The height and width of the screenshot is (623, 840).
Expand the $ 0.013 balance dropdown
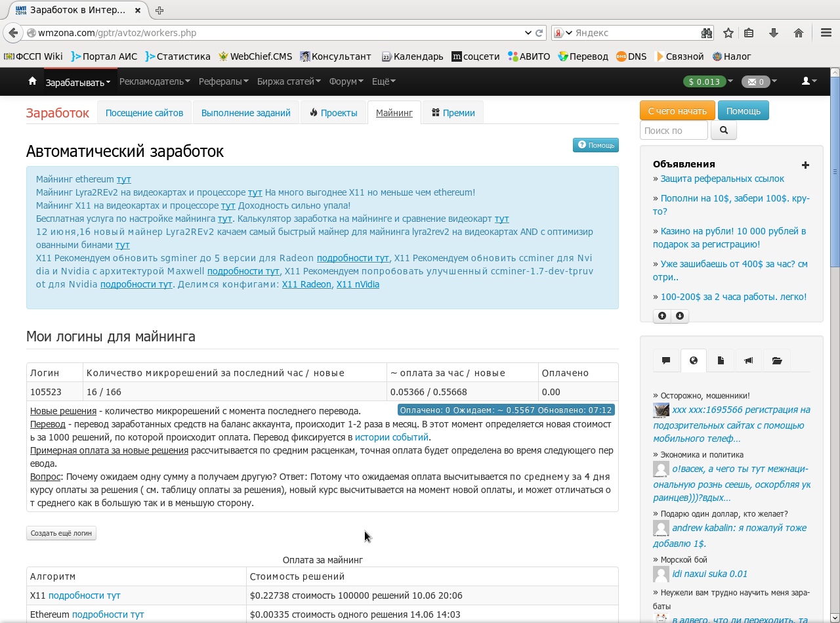pos(708,81)
